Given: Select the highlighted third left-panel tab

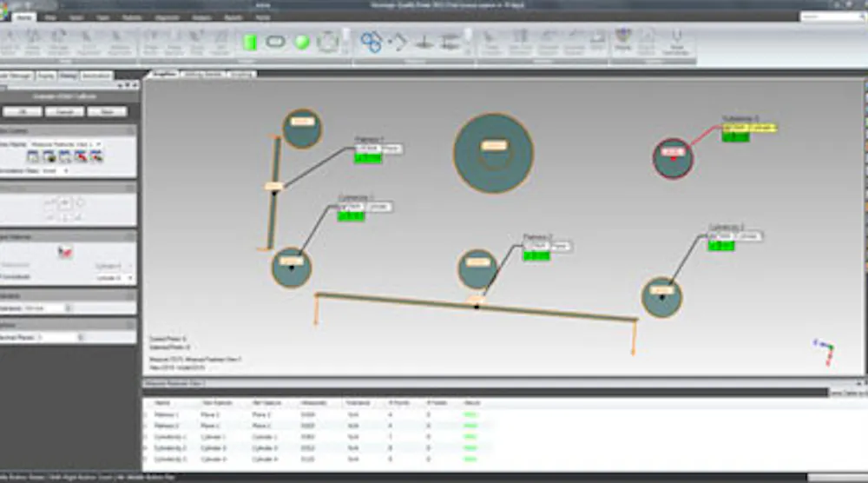Looking at the screenshot, I should [x=68, y=76].
